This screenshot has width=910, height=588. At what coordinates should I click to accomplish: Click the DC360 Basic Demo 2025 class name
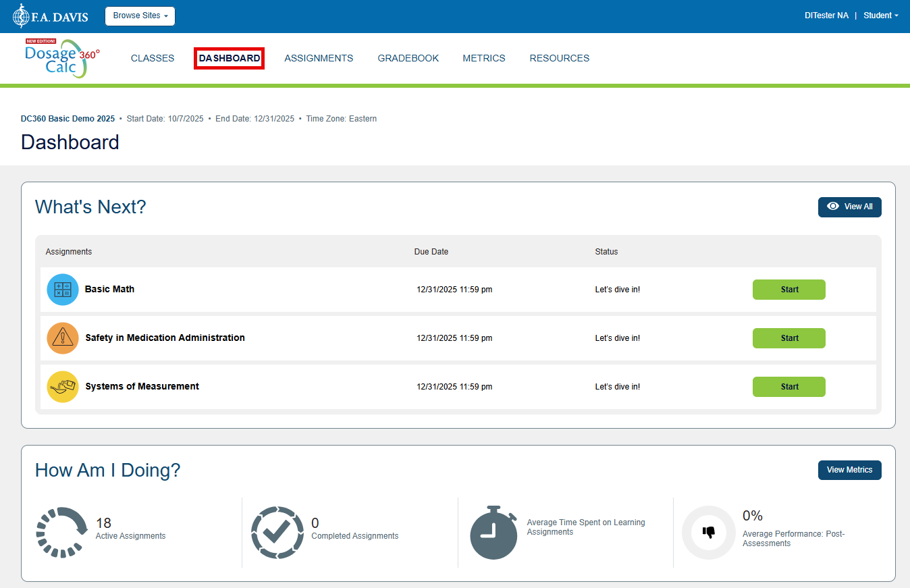tap(68, 119)
